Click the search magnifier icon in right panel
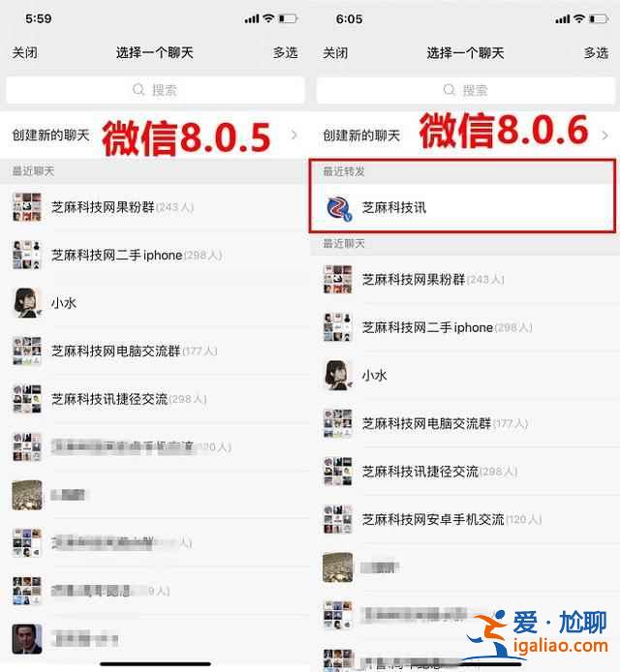This screenshot has width=620, height=672. tap(449, 90)
